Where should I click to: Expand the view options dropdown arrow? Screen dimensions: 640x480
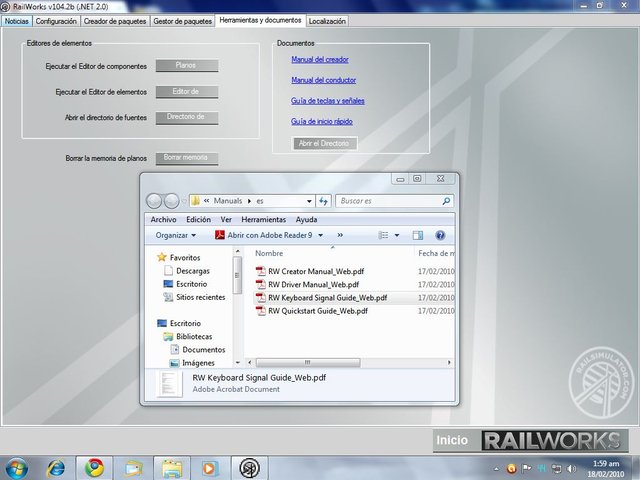click(397, 236)
